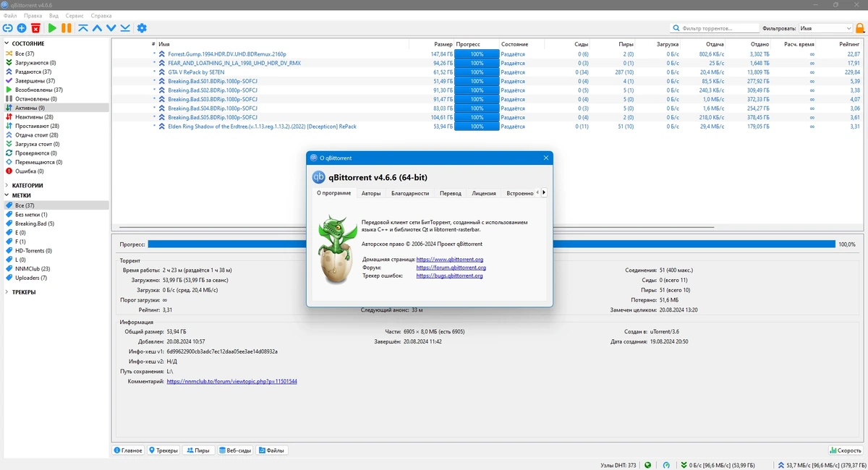Open bugs.qbittorrent.org tracker link
This screenshot has height=470, width=868.
pos(450,275)
